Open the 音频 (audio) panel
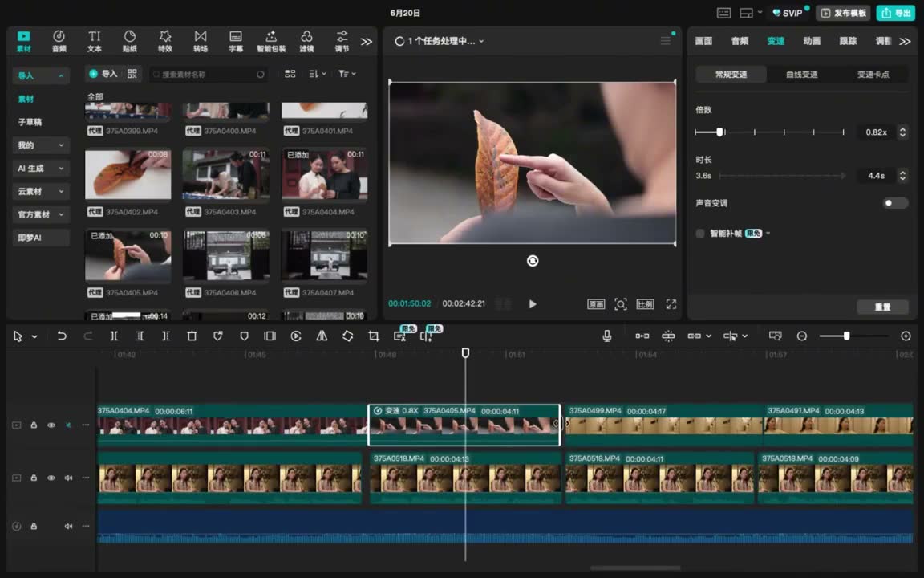Image resolution: width=924 pixels, height=578 pixels. [x=59, y=41]
